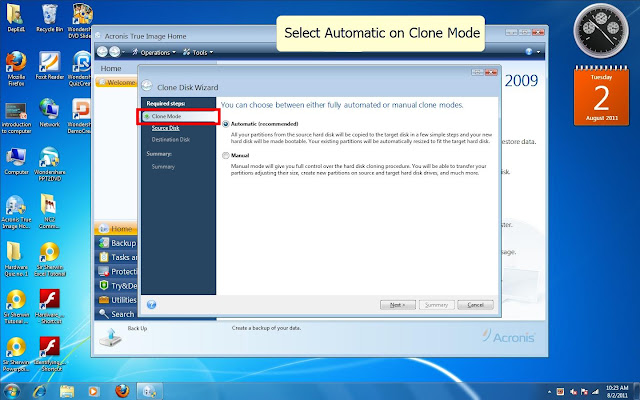
Task: Click the Acronis forward navigation arrow
Action: pyautogui.click(x=114, y=51)
